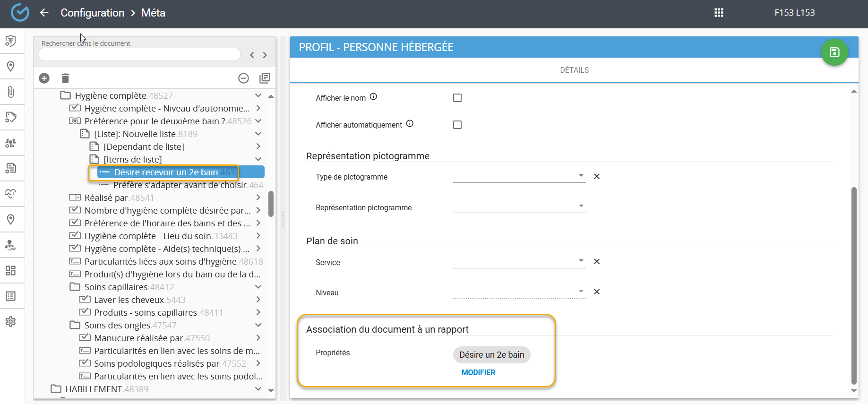Click the MODIFIER link
The width and height of the screenshot is (868, 404).
pos(478,372)
